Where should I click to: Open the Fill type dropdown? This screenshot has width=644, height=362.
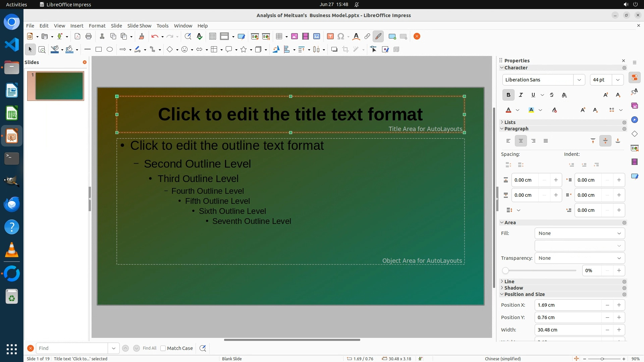pos(579,233)
